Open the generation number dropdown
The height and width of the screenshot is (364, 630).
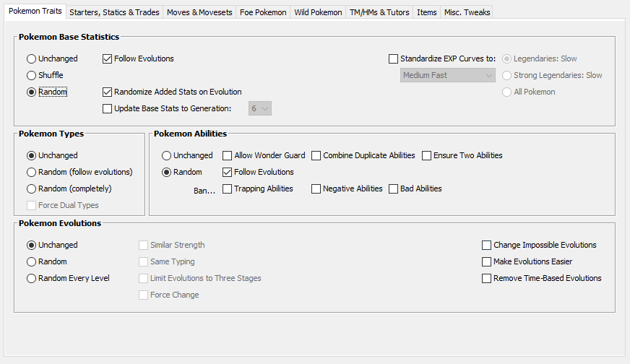pyautogui.click(x=260, y=108)
